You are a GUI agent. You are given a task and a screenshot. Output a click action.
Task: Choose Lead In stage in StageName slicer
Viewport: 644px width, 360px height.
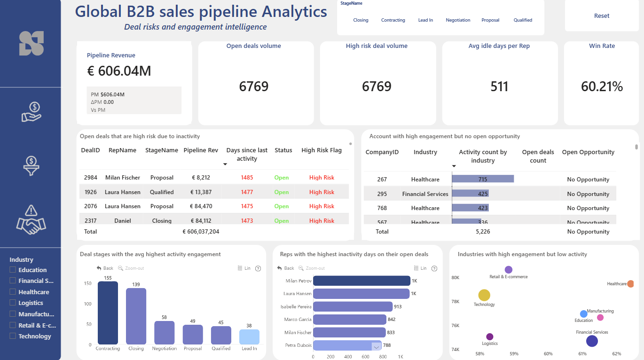click(425, 20)
